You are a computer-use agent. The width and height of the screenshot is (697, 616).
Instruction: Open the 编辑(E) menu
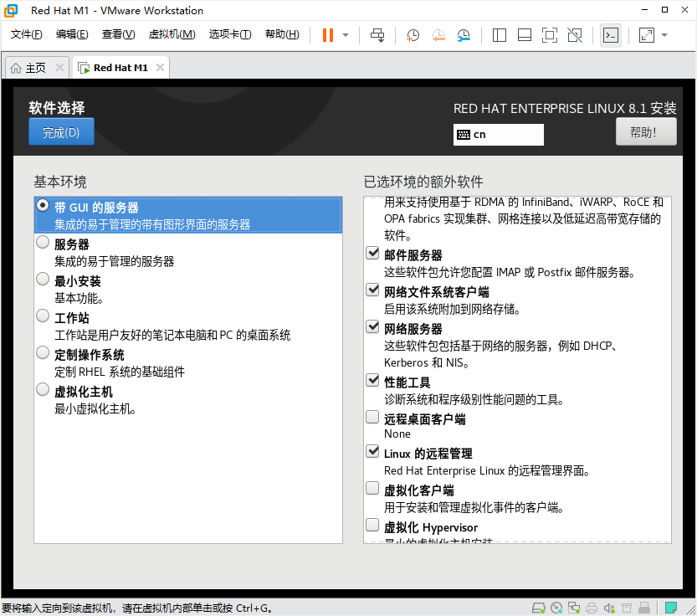pos(72,34)
